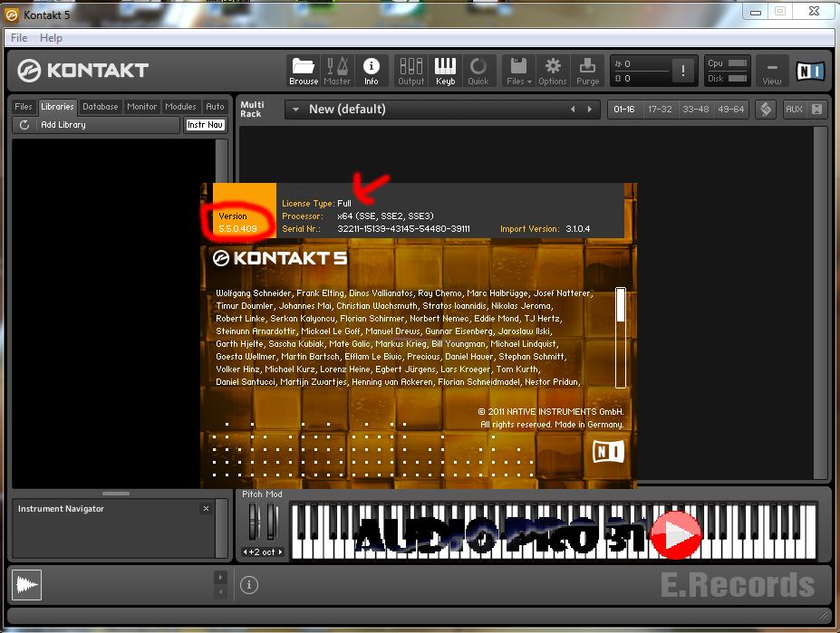Click the upper arrow next to the waveform preview
The image size is (840, 633).
[221, 577]
